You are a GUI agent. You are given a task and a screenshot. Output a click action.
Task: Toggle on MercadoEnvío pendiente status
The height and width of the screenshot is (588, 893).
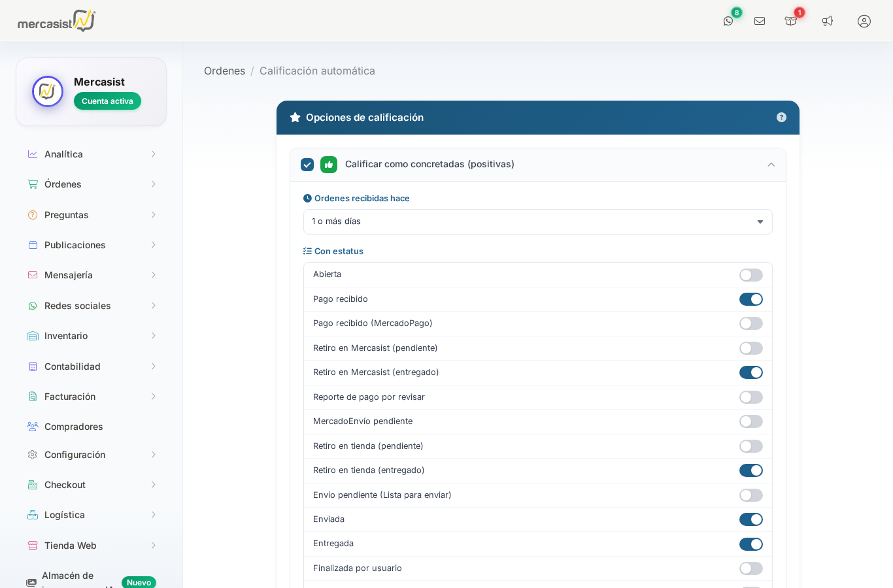pos(750,421)
